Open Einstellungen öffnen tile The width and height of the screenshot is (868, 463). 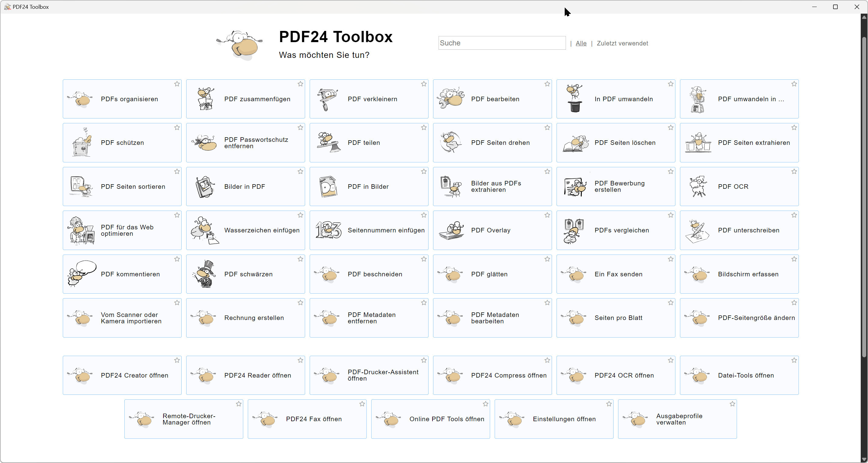click(554, 419)
